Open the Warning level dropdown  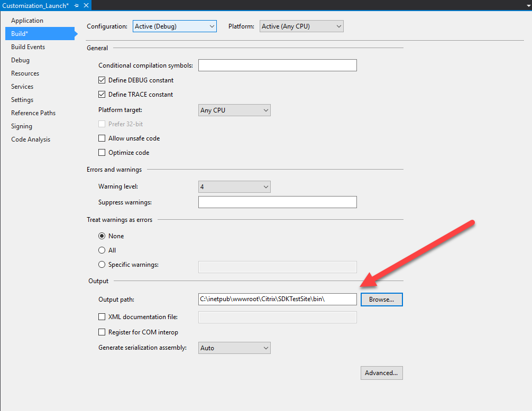tap(234, 187)
